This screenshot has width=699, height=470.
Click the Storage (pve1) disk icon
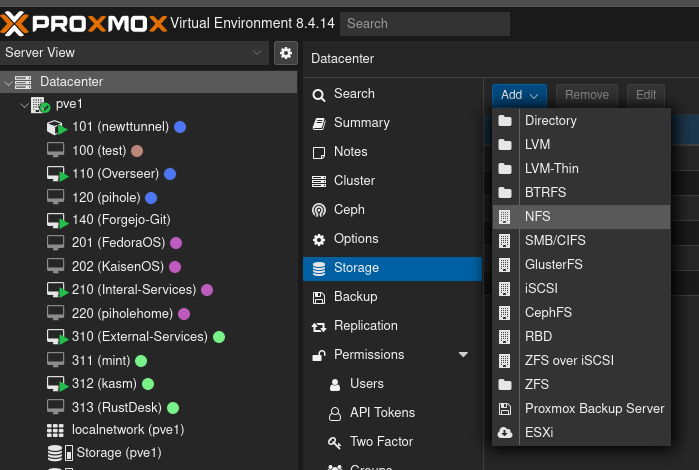[60, 453]
